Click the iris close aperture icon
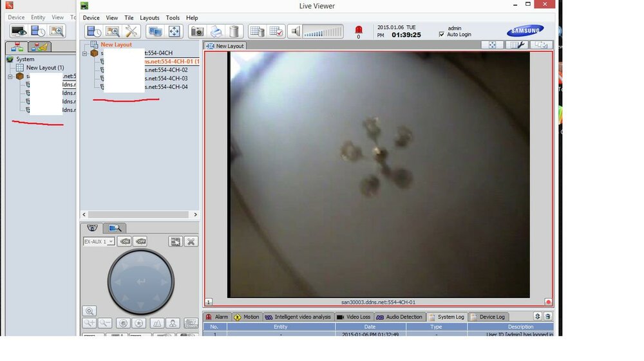The width and height of the screenshot is (644, 361). tap(123, 323)
